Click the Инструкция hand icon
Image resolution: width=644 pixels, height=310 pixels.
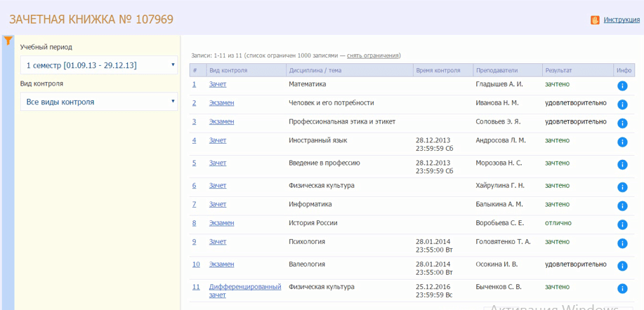click(595, 20)
